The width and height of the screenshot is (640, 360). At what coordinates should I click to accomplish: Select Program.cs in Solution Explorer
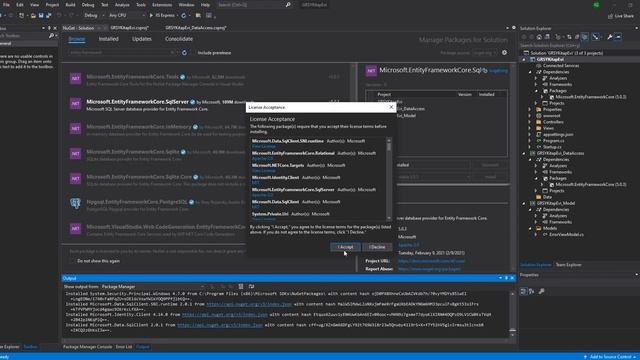click(553, 140)
